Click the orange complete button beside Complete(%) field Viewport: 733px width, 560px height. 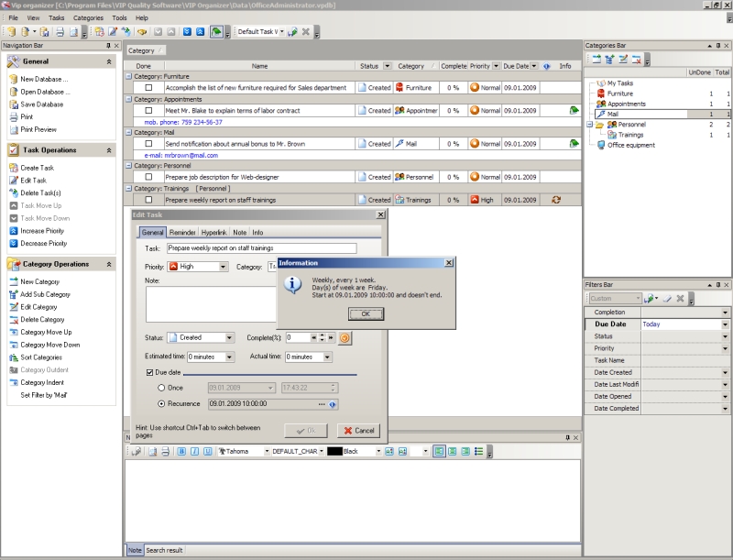345,337
